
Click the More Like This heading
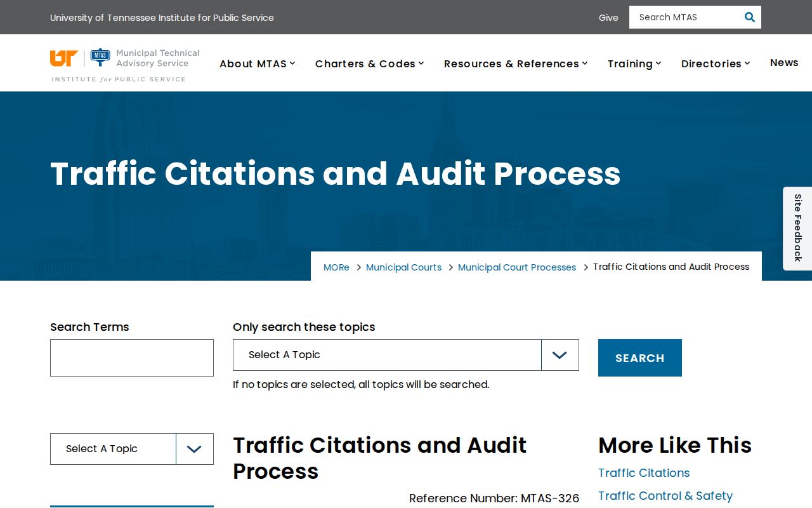pos(675,445)
